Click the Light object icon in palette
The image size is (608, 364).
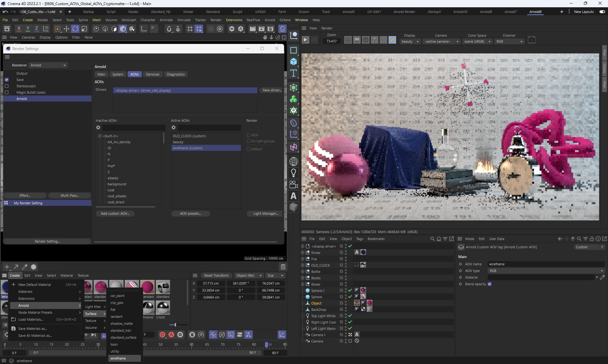coord(294,173)
